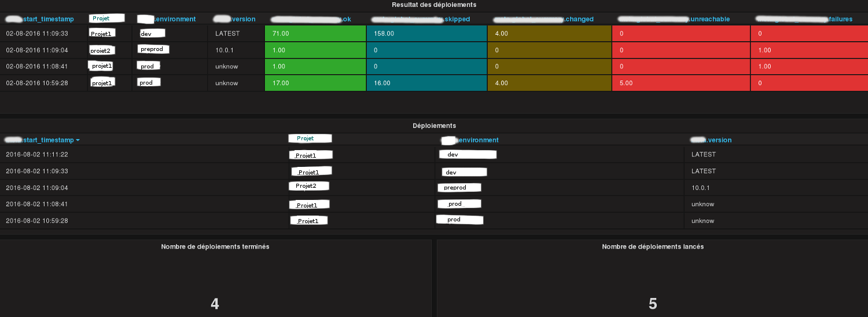Click changed cell 4.00 in the 11:09:33 row
This screenshot has height=317, width=868.
pyautogui.click(x=550, y=34)
